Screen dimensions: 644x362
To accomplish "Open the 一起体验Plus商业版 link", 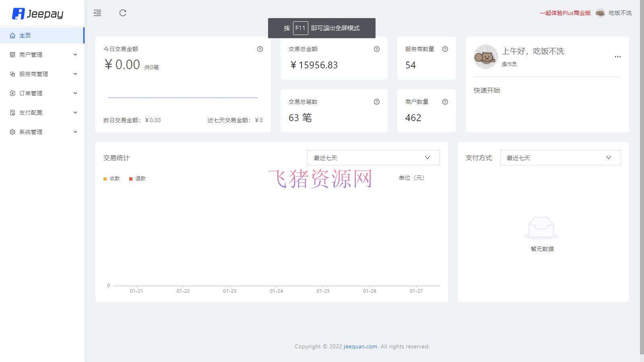I will point(565,13).
